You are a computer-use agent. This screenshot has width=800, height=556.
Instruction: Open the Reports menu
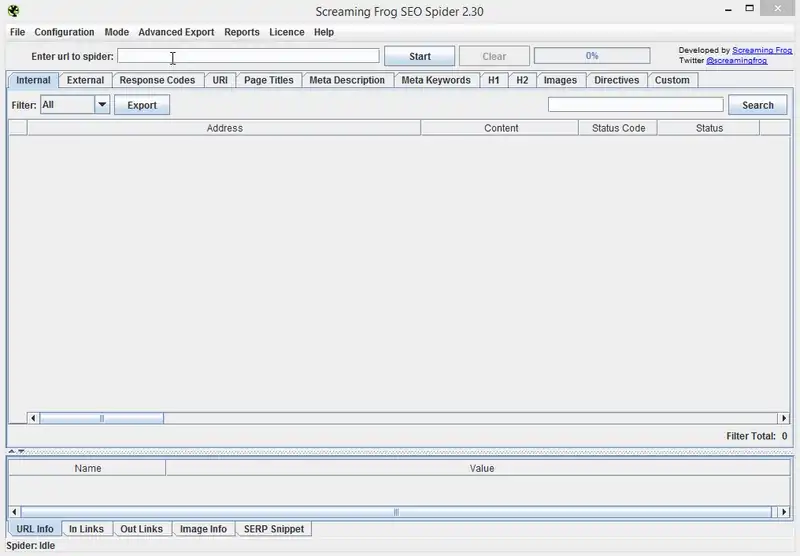coord(242,32)
